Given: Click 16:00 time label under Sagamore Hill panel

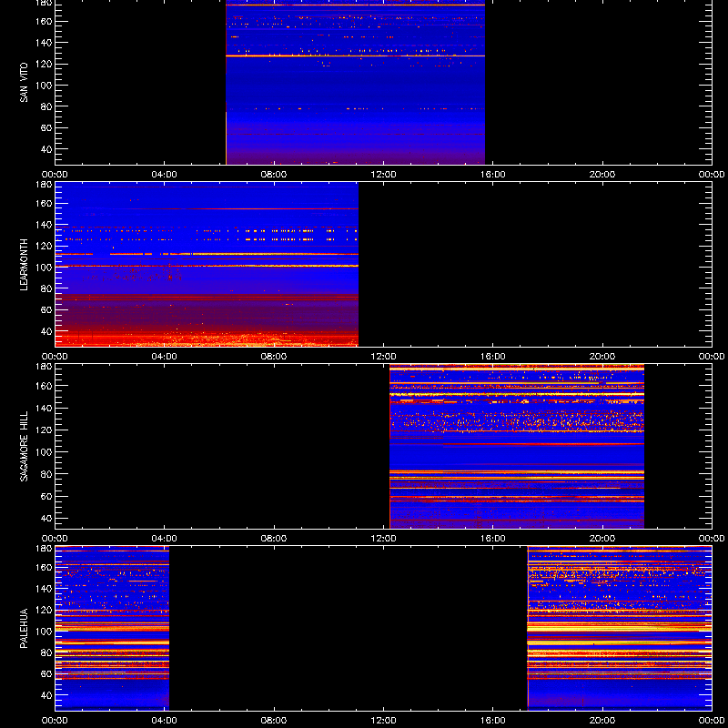Looking at the screenshot, I should coord(493,539).
